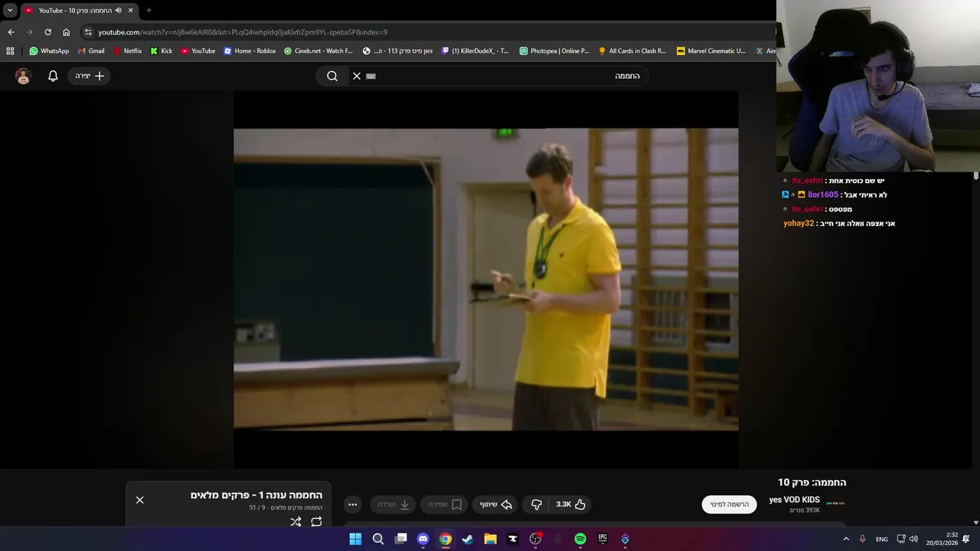Reload the page
This screenshot has width=980, height=551.
point(47,32)
